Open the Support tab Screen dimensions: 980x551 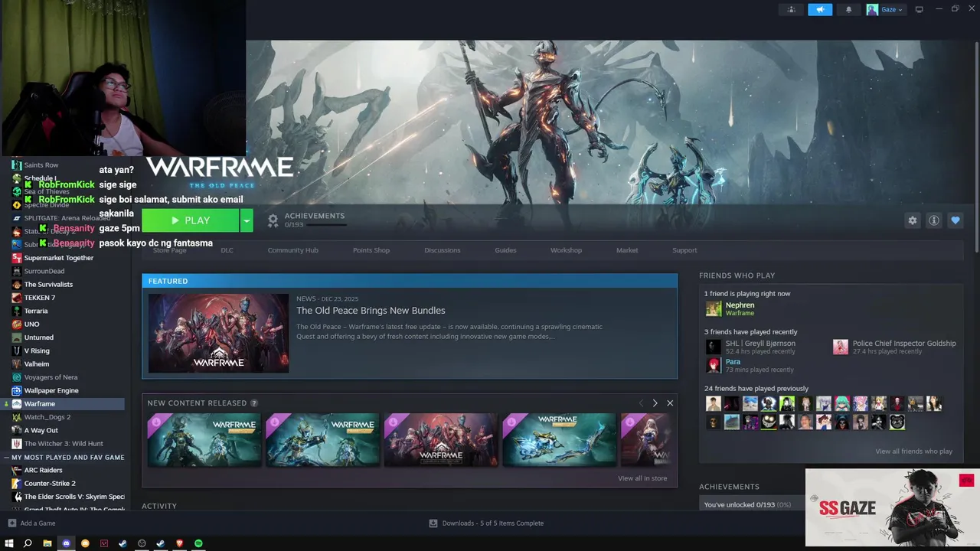[684, 250]
